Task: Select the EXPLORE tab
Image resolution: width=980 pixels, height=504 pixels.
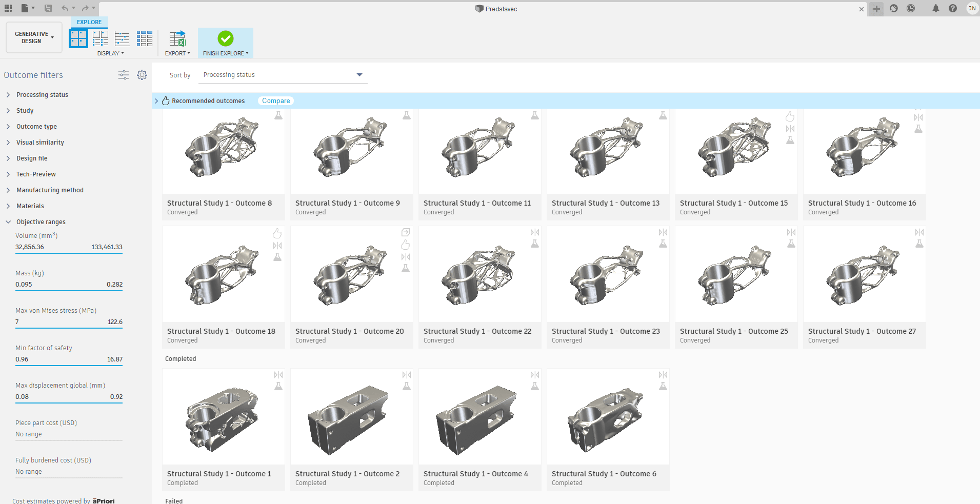Action: [x=89, y=22]
